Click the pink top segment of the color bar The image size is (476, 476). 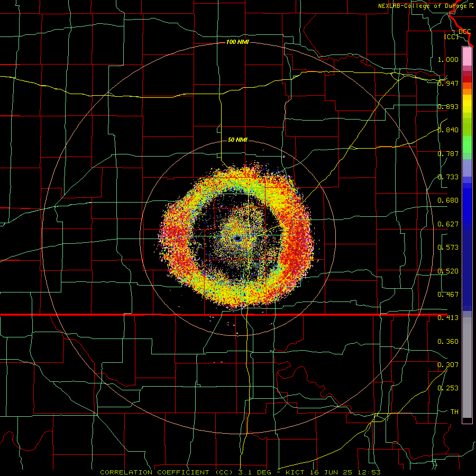467,56
